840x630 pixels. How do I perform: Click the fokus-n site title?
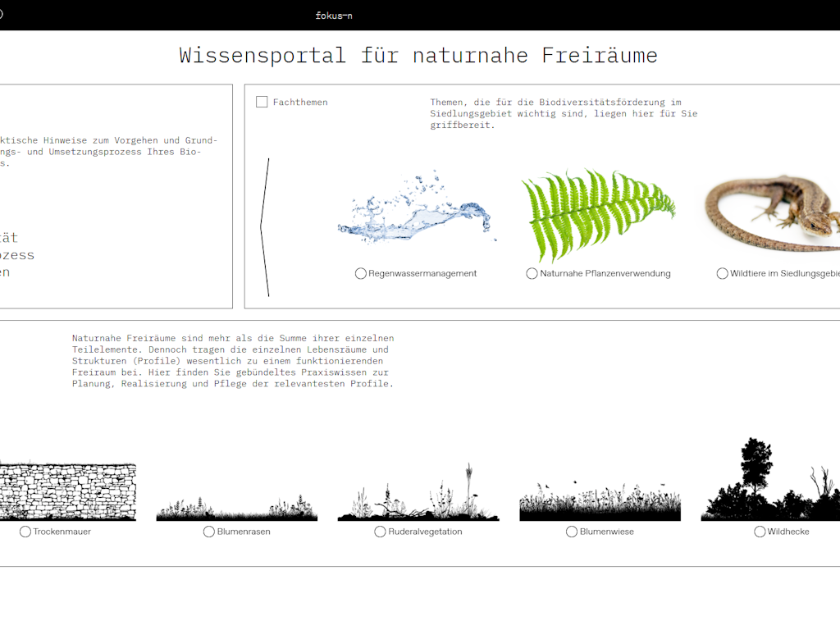click(334, 16)
